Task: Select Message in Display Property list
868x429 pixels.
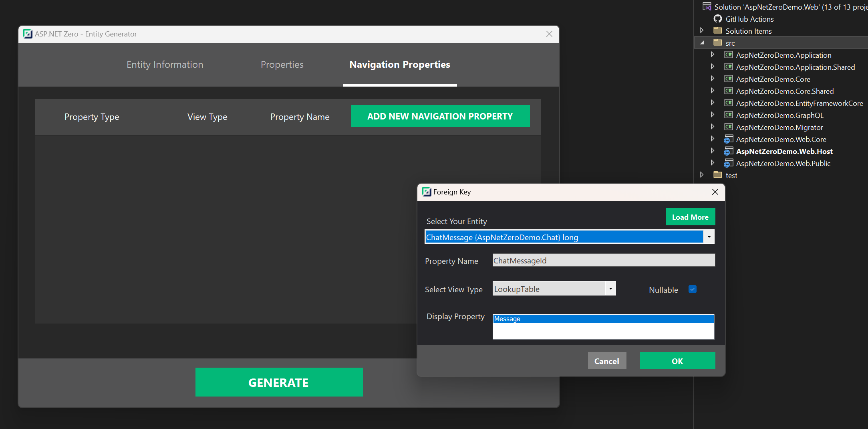Action: [x=603, y=319]
